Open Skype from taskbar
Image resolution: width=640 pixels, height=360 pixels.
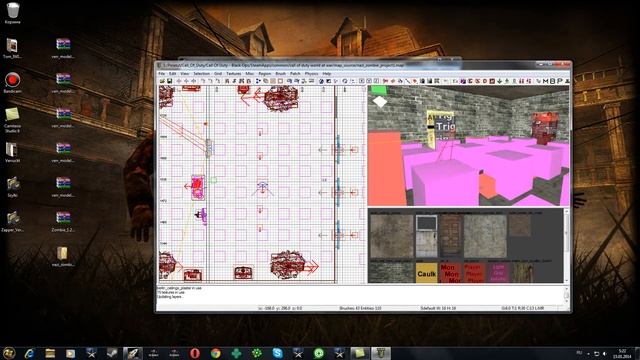278,353
